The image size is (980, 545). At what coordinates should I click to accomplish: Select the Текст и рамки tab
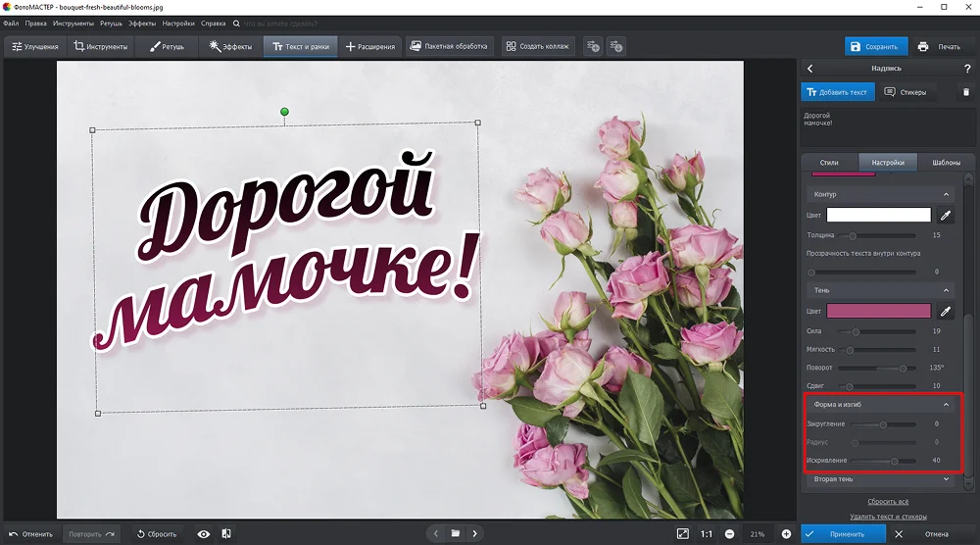tap(301, 46)
